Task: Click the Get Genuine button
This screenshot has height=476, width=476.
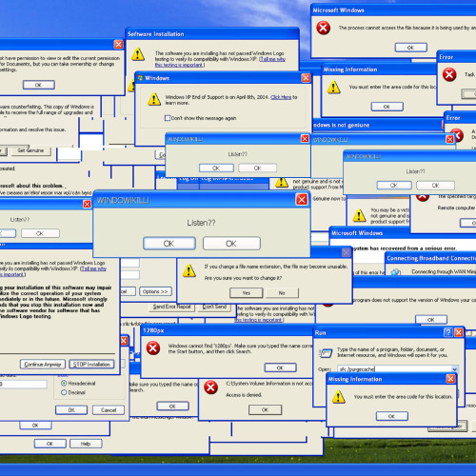Action: [30, 150]
